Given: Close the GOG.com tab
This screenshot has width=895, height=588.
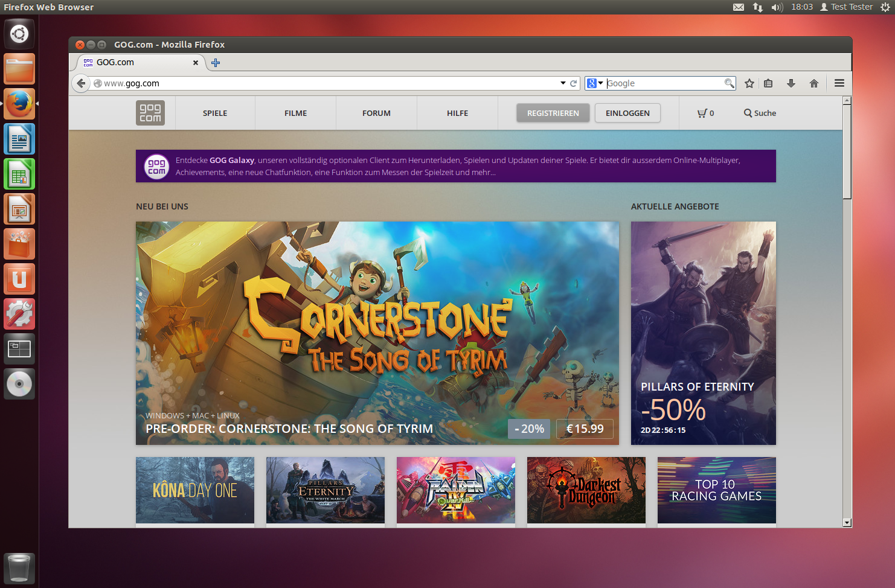Looking at the screenshot, I should pyautogui.click(x=195, y=62).
